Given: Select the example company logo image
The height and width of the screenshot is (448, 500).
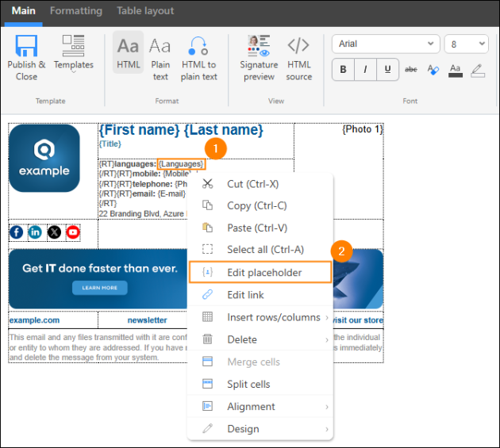Looking at the screenshot, I should [44, 158].
